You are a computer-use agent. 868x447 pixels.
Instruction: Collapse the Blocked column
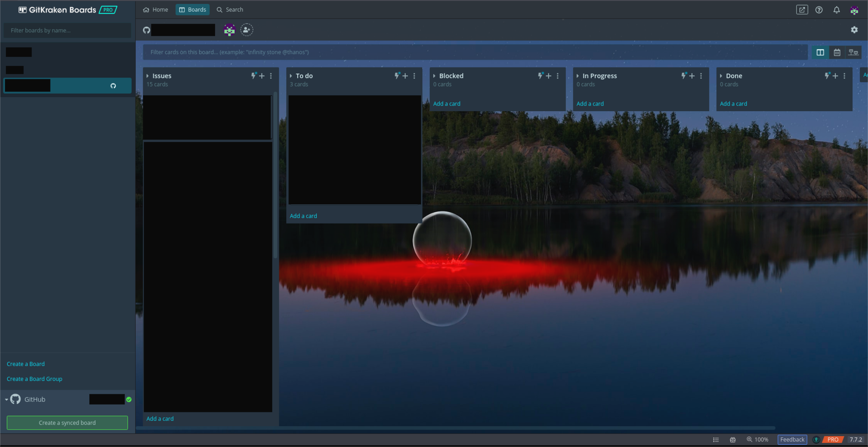(434, 76)
